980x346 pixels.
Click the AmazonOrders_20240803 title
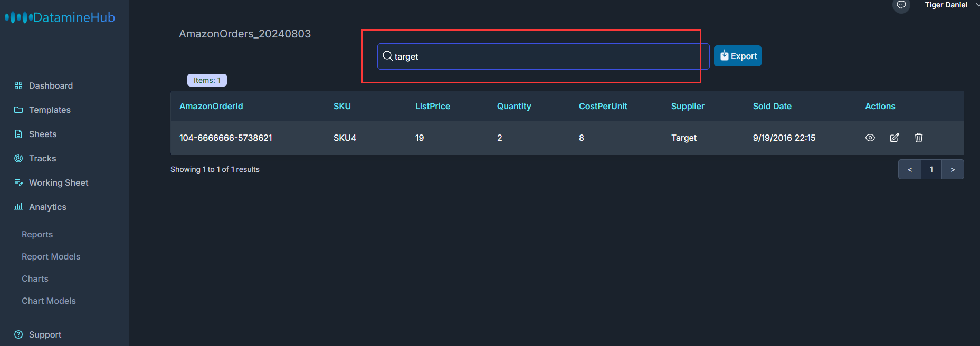(x=245, y=34)
